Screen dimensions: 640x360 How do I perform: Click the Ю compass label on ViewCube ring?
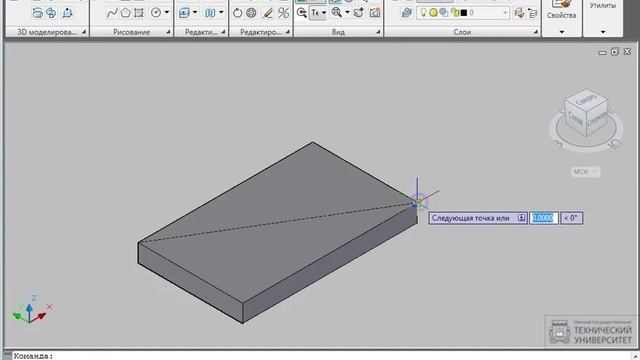point(616,144)
